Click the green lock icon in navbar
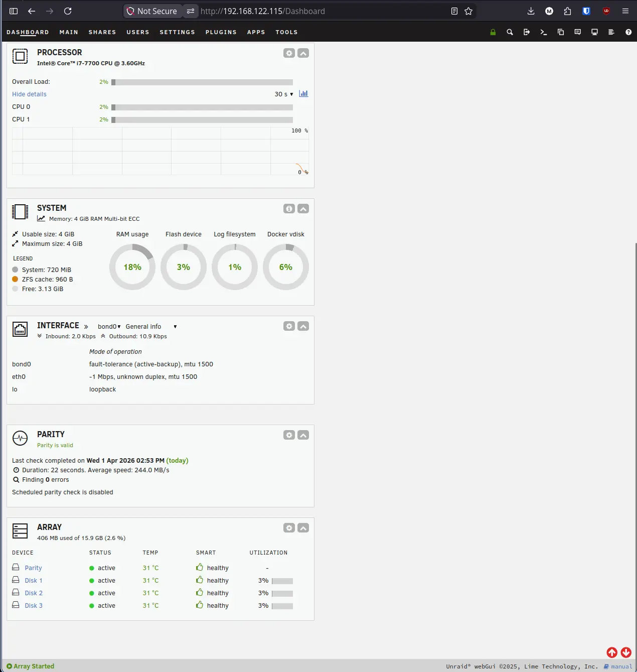637x672 pixels. pos(493,32)
